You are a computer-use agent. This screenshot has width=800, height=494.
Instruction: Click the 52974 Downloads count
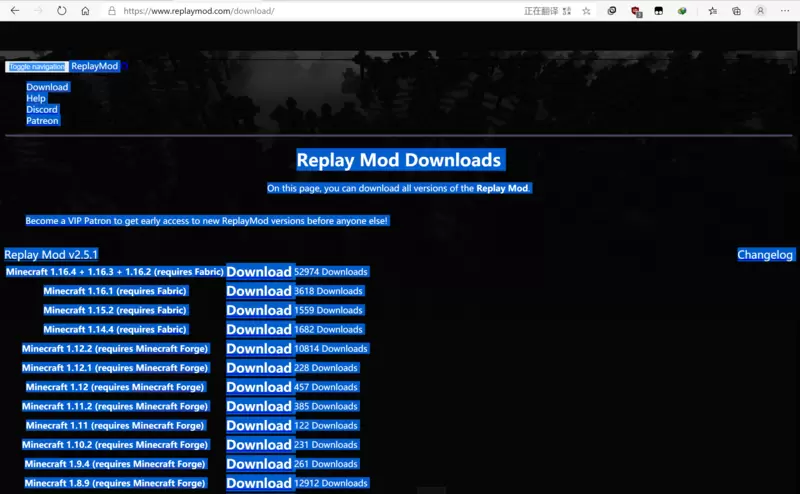tap(331, 272)
